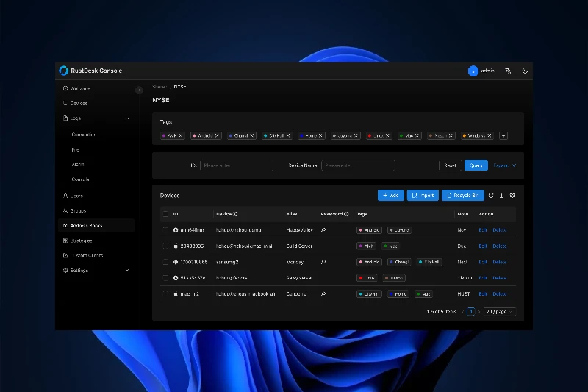Click the password key icon for arm64linux
Viewport: 588px width, 392px height.
pos(323,230)
